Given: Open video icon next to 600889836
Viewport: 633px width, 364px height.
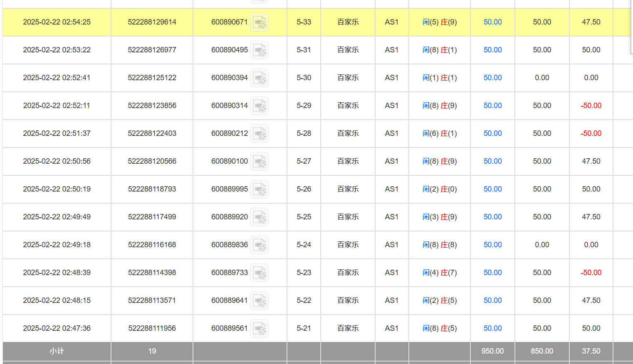Looking at the screenshot, I should click(259, 245).
